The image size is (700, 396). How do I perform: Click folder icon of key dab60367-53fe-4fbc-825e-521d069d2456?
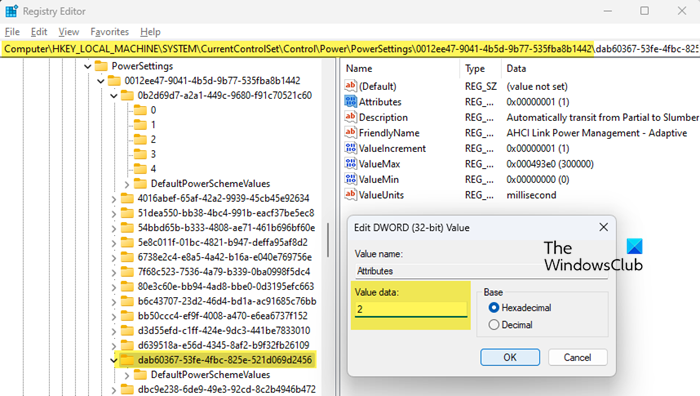pyautogui.click(x=127, y=360)
